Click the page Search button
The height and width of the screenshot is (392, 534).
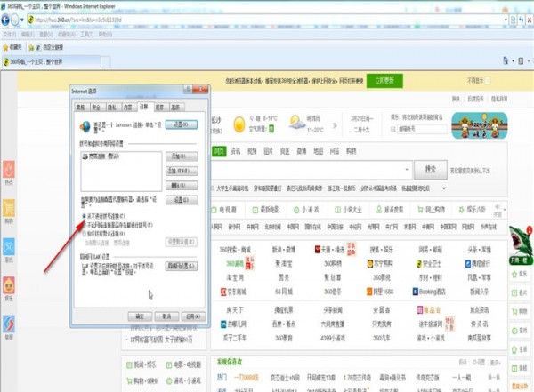431,170
